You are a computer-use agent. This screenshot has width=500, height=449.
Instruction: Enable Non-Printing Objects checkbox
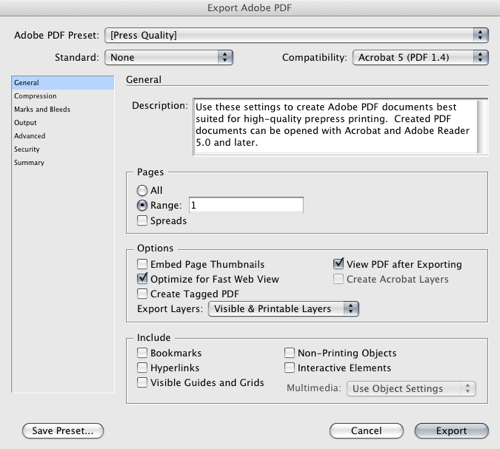click(289, 353)
